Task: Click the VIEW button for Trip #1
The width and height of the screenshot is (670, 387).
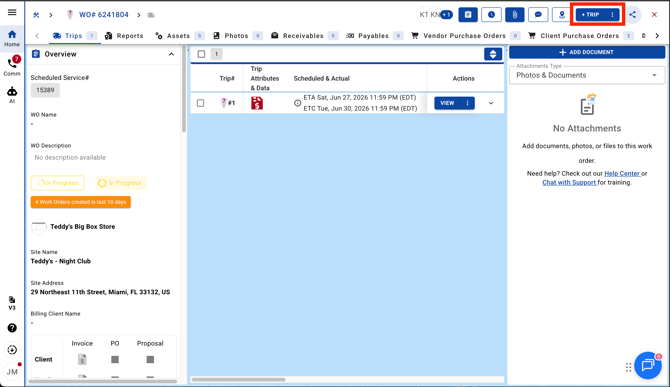Action: pos(448,103)
